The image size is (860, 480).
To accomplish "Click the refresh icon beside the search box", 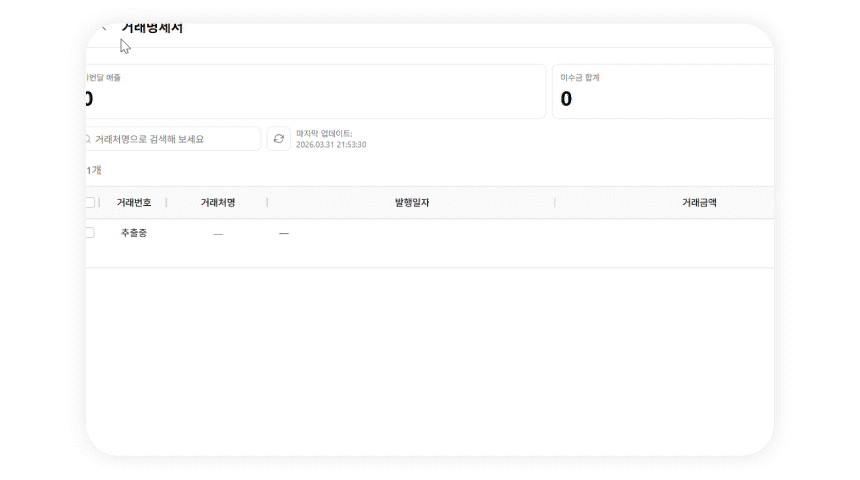I will 278,139.
